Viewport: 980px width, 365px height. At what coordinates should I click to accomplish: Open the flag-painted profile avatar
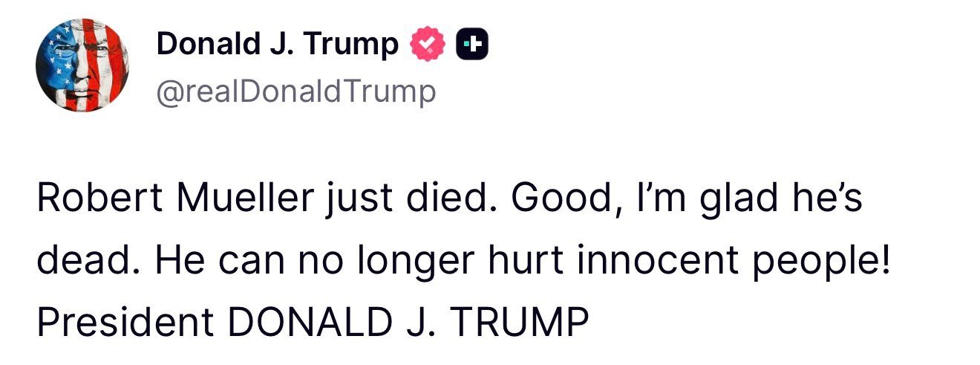[82, 65]
